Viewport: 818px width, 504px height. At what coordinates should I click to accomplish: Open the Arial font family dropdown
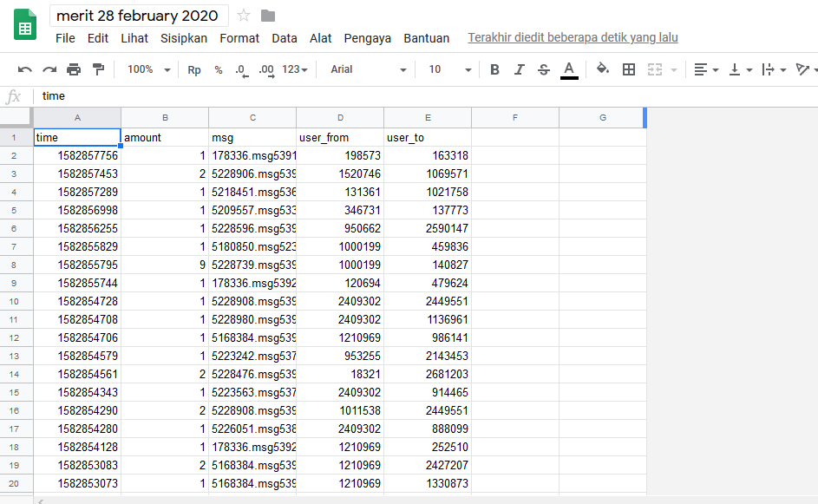[x=369, y=69]
